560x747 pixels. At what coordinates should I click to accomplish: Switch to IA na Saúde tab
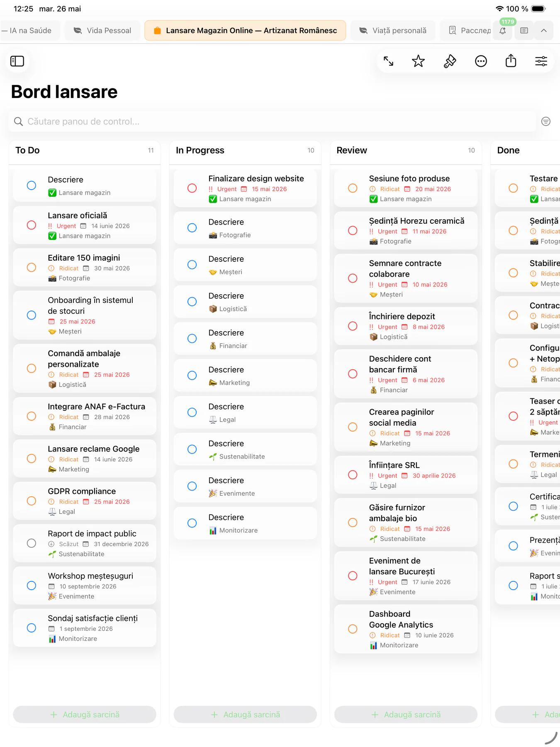[x=29, y=30]
